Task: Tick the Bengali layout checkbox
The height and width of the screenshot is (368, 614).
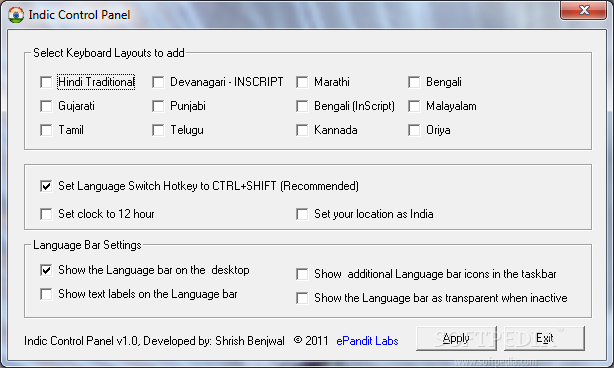Action: click(414, 82)
